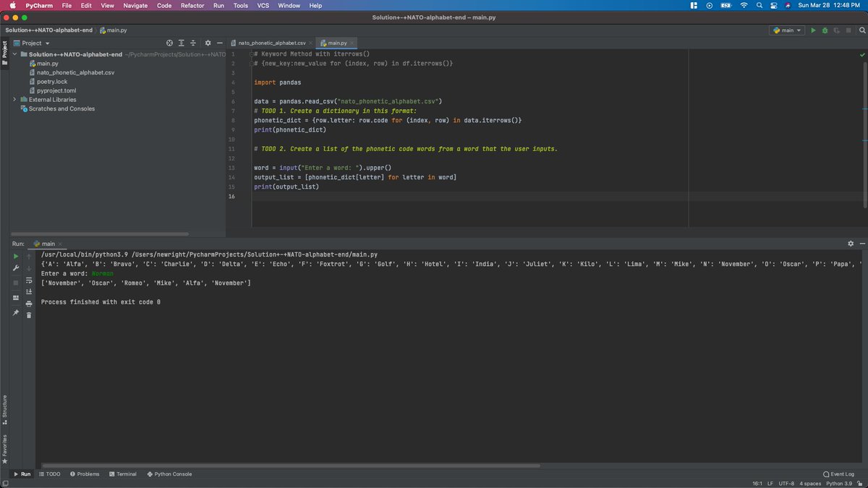Open the Python Console tool window
Viewport: 868px width, 488px height.
(169, 474)
